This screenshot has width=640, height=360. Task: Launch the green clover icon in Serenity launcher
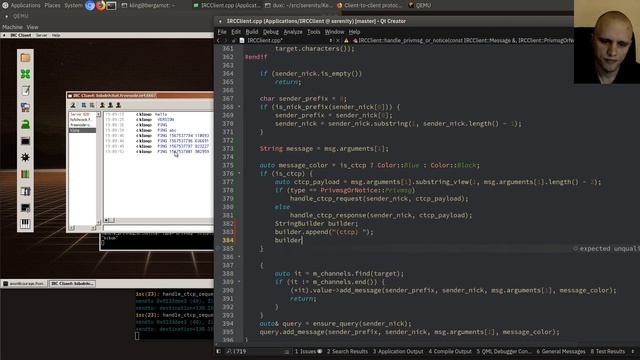coord(25,74)
